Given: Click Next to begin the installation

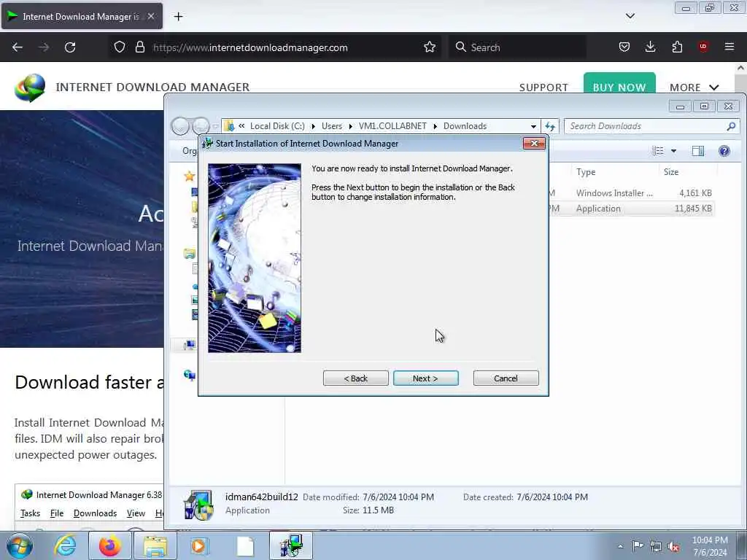Looking at the screenshot, I should (425, 378).
